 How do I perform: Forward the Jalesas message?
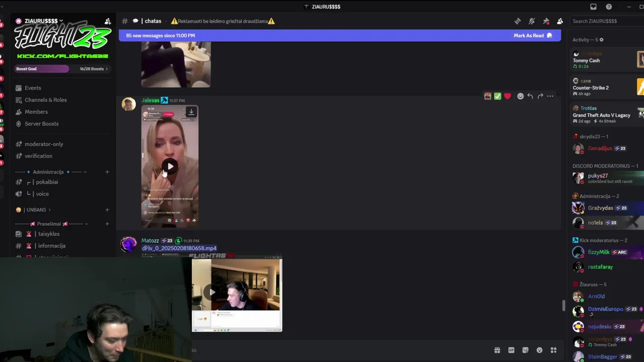[x=540, y=96]
